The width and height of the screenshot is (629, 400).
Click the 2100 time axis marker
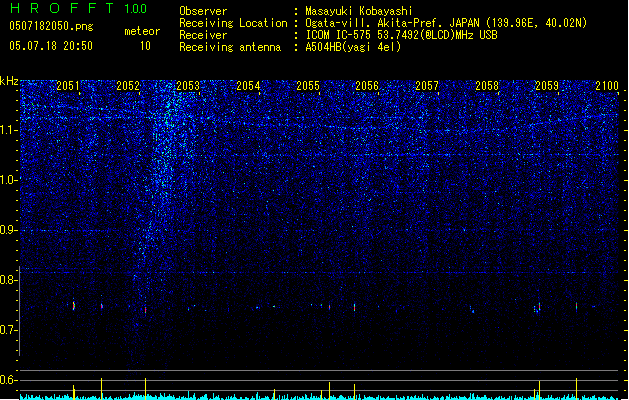coord(607,85)
